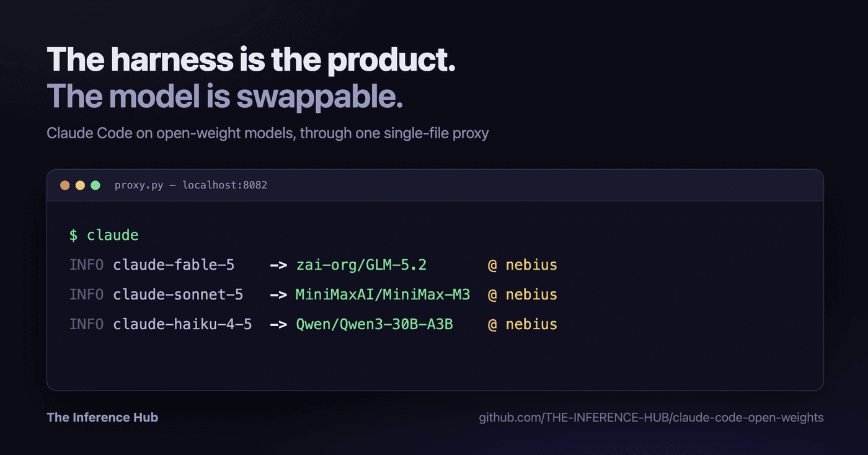Click the @ nebius label on last row
Image resolution: width=868 pixels, height=455 pixels.
coord(523,324)
